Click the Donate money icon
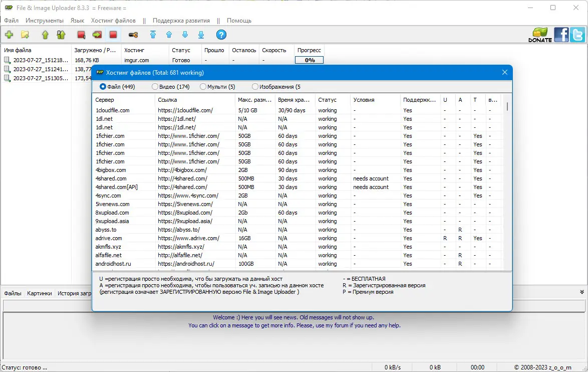 tap(540, 35)
